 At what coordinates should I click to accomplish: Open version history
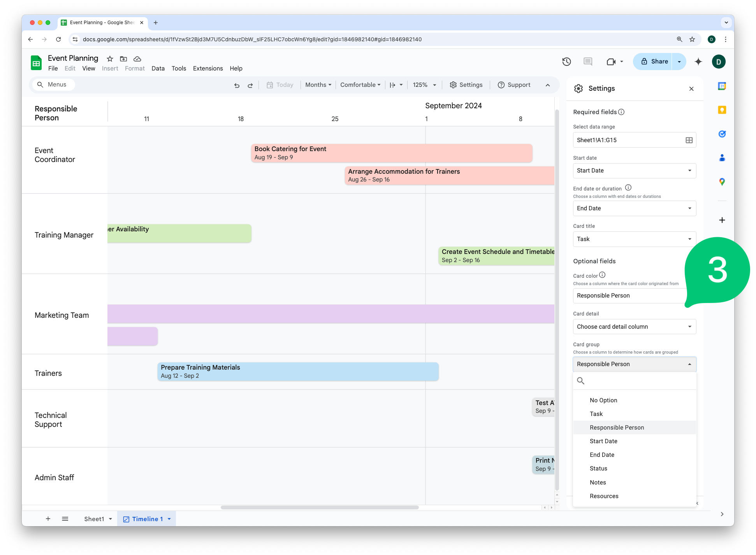click(566, 62)
